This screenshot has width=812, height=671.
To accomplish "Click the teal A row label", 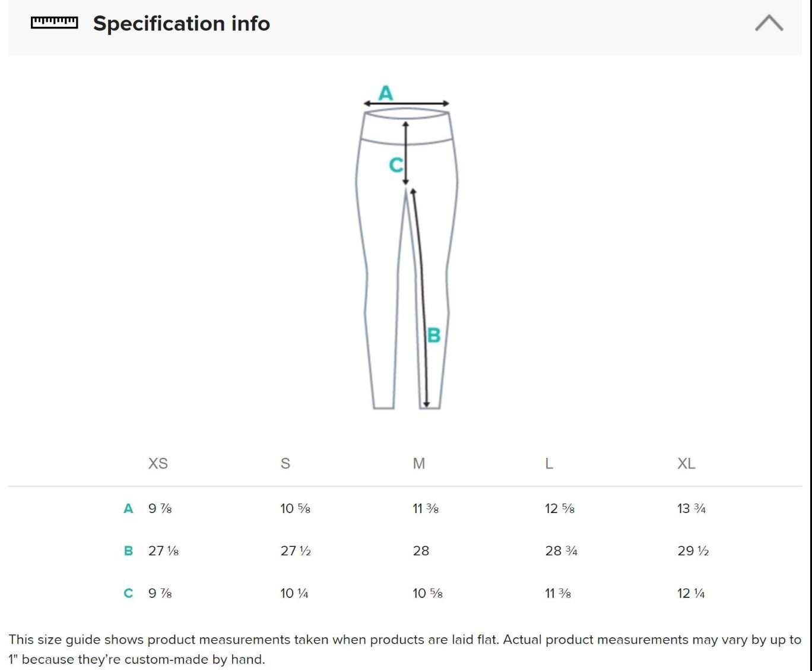I will (x=128, y=509).
